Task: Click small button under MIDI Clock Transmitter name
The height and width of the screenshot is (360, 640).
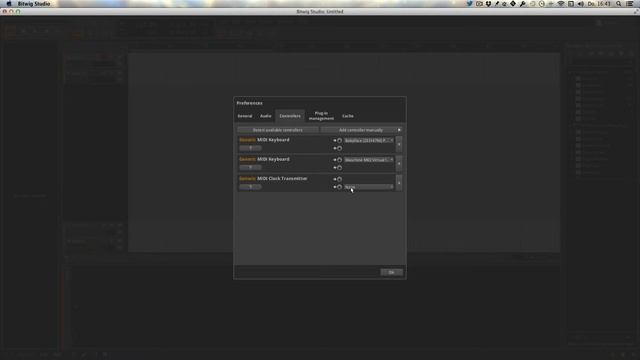Action: click(x=250, y=187)
